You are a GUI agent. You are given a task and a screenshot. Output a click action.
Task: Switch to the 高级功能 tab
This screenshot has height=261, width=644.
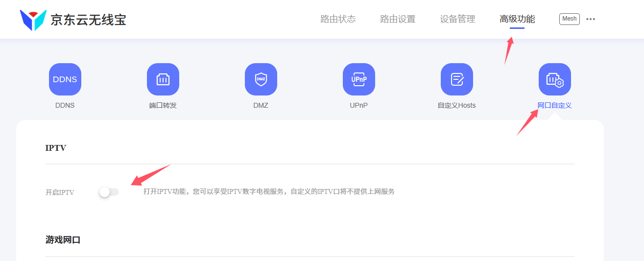pos(517,19)
